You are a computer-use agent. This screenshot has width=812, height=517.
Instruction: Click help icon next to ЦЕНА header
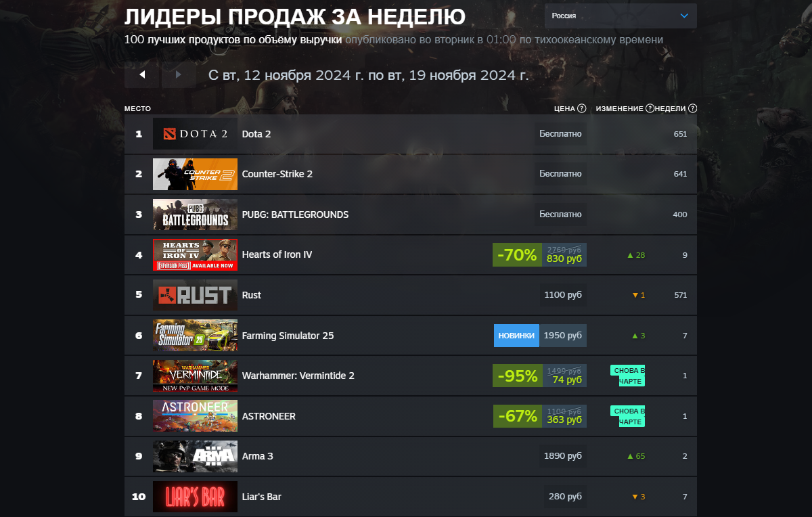pyautogui.click(x=581, y=108)
